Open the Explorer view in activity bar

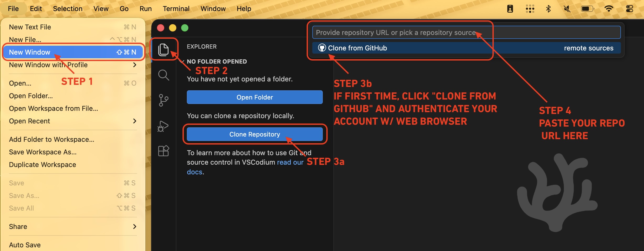click(x=163, y=49)
